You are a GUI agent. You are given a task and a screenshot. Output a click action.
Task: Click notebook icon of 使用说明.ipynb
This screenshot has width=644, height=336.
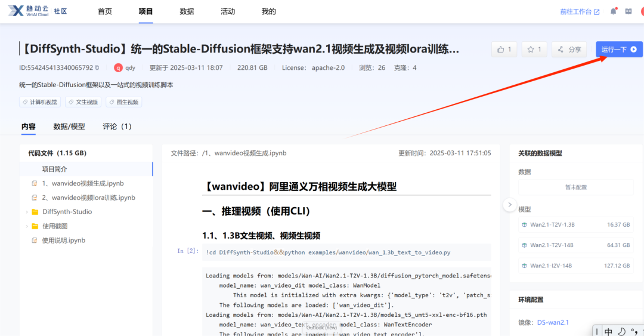pyautogui.click(x=35, y=241)
